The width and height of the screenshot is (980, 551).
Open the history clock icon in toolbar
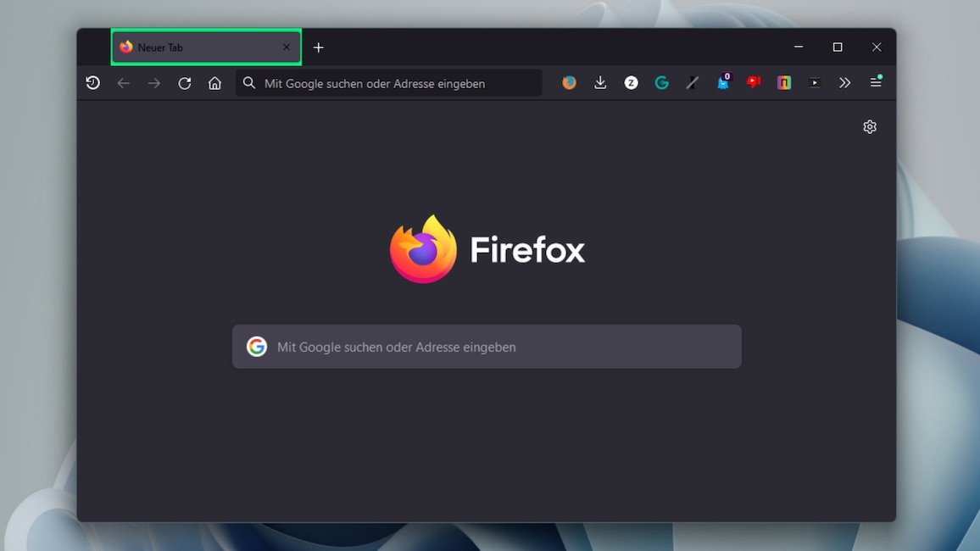click(92, 82)
